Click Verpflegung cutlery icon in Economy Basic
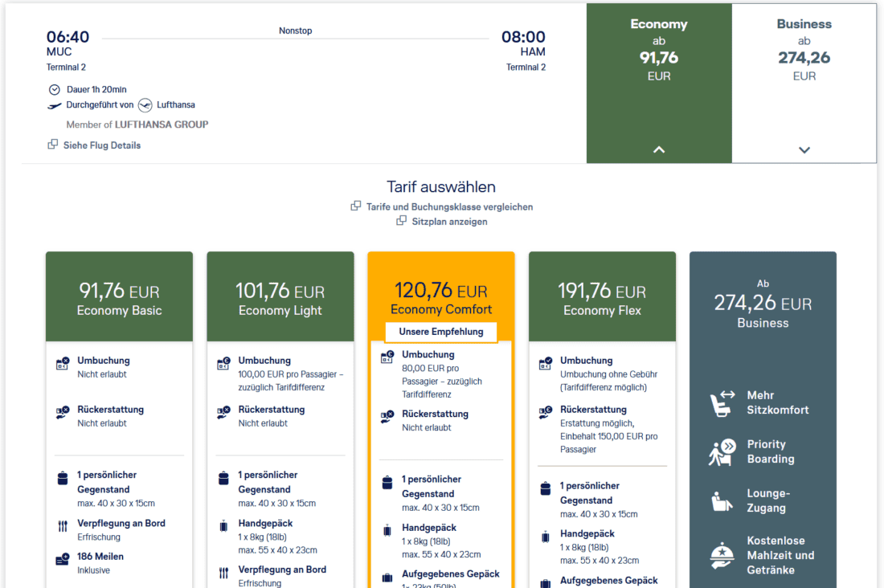 pos(63,526)
